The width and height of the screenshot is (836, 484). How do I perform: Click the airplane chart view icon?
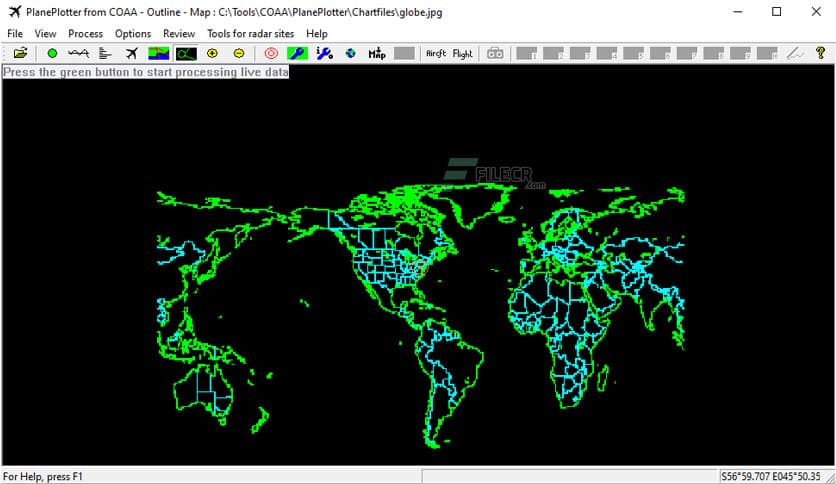tap(132, 54)
